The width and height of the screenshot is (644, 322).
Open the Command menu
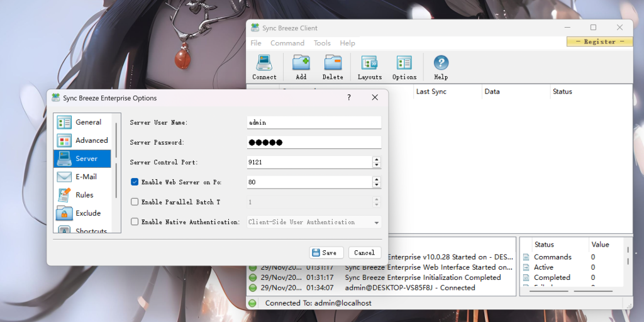point(287,43)
